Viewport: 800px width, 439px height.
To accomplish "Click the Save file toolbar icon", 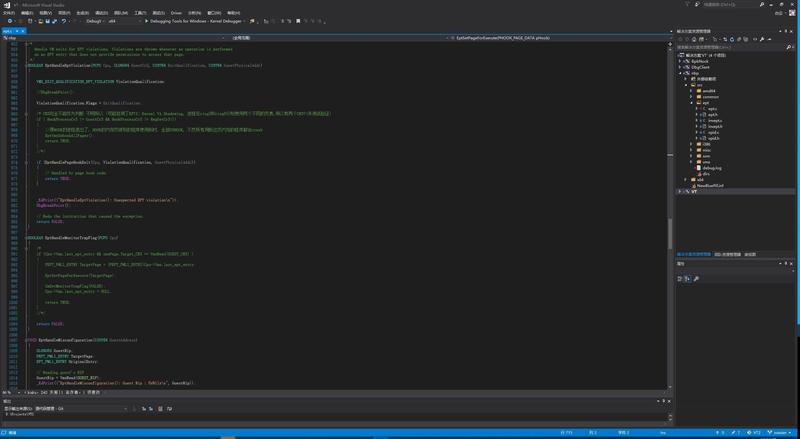I will 47,21.
